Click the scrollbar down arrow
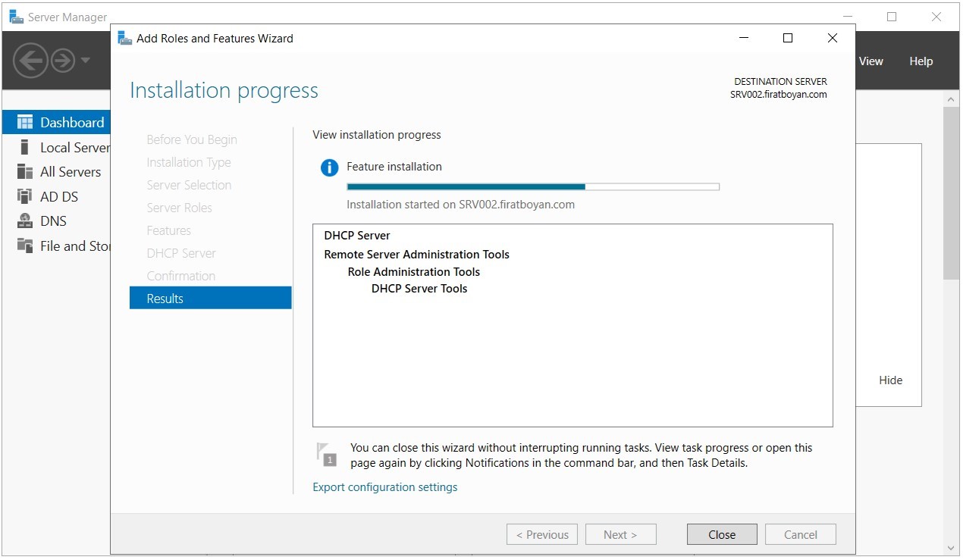Screen dimensions: 963x560 (x=951, y=548)
